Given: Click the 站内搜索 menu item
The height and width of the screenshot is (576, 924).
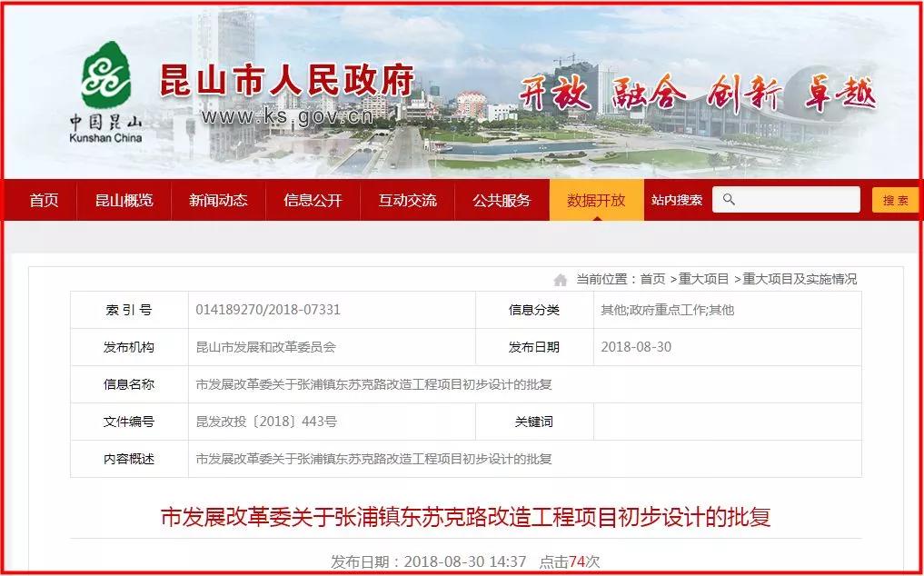Looking at the screenshot, I should click(678, 200).
